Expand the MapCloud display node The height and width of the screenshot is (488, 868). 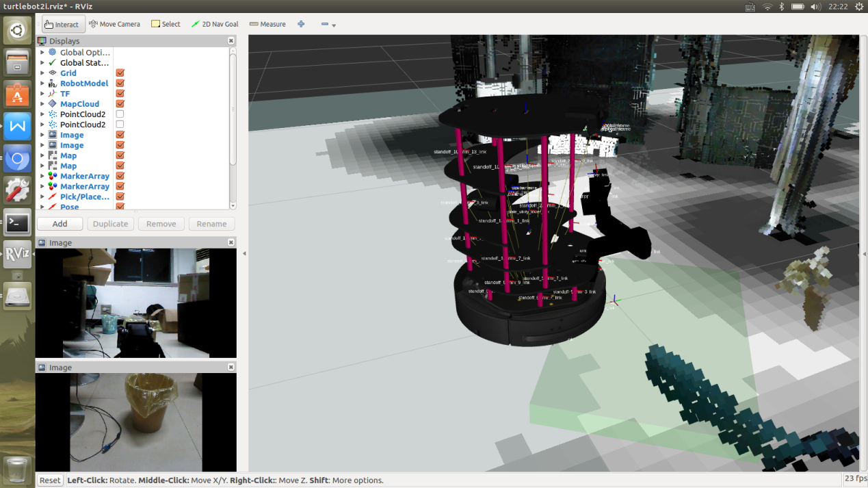(42, 103)
